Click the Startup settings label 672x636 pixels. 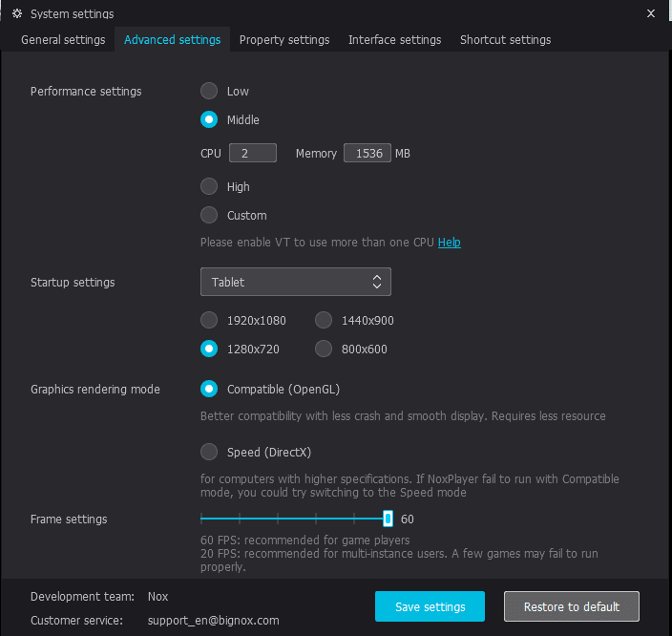73,283
